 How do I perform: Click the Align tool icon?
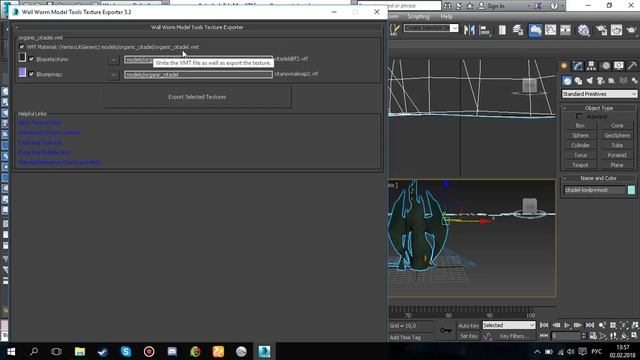485,30
